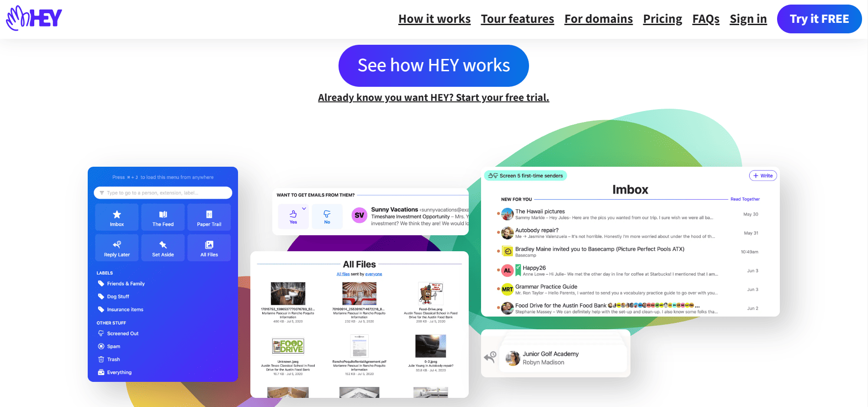Image resolution: width=868 pixels, height=407 pixels.
Task: Click the Try it FREE button
Action: [819, 19]
